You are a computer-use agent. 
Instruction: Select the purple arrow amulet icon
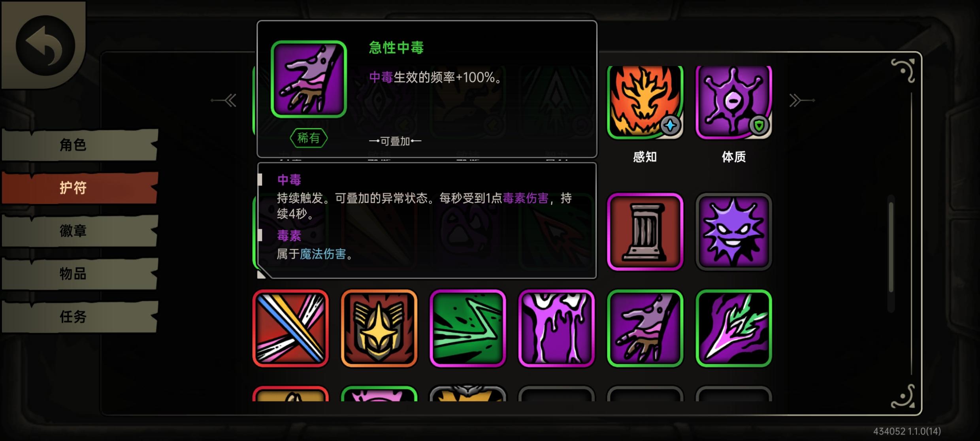pos(734,328)
